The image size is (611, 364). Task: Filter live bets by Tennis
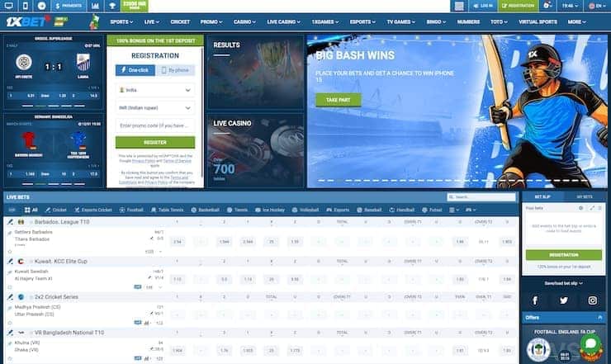[237, 210]
